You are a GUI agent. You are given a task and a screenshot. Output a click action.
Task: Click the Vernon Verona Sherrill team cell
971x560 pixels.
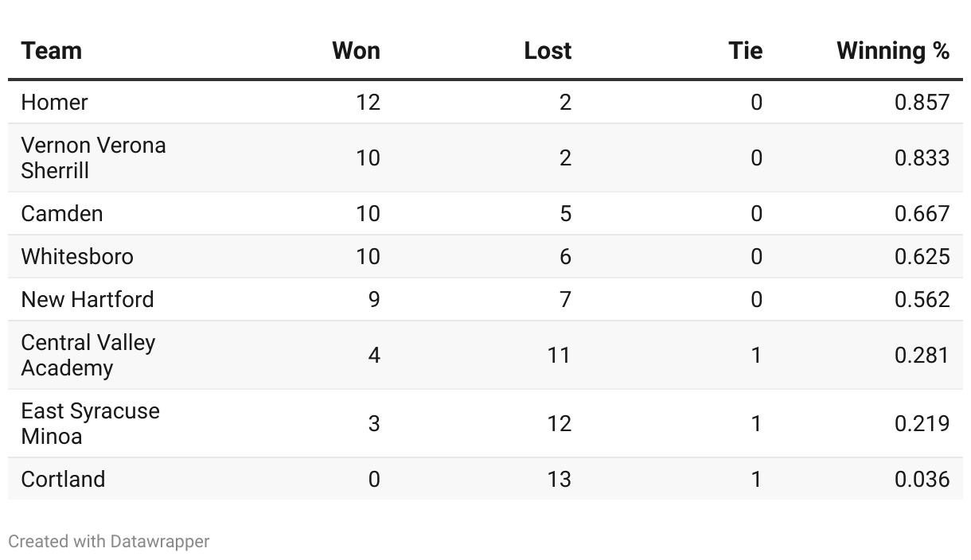(93, 157)
